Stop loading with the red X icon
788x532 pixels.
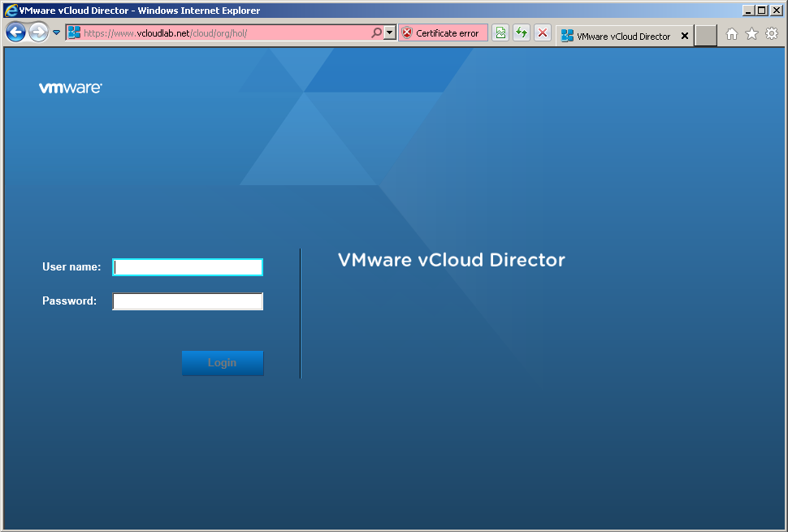click(543, 33)
